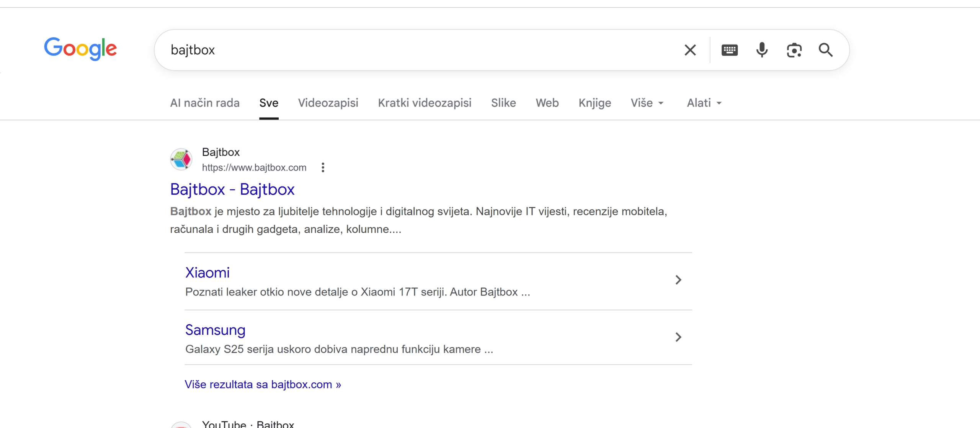
Task: Open the Samsung sitelink chevron arrow
Action: (x=678, y=337)
